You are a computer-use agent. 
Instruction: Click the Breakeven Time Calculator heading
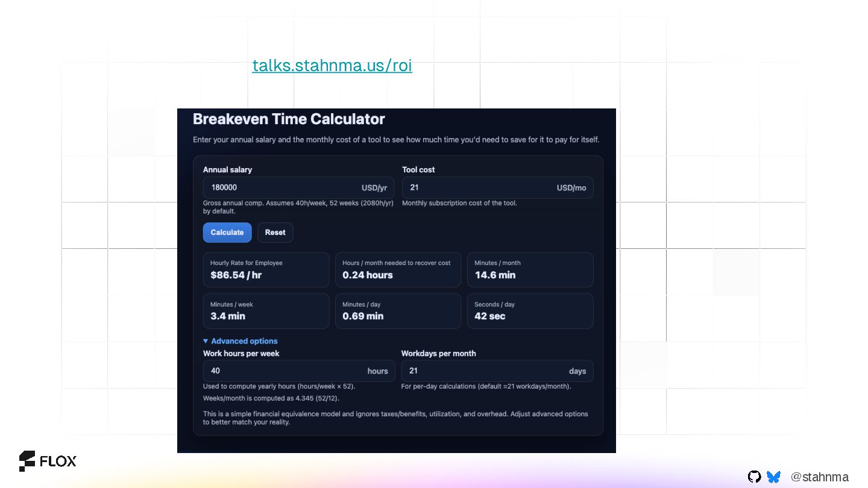coord(289,119)
